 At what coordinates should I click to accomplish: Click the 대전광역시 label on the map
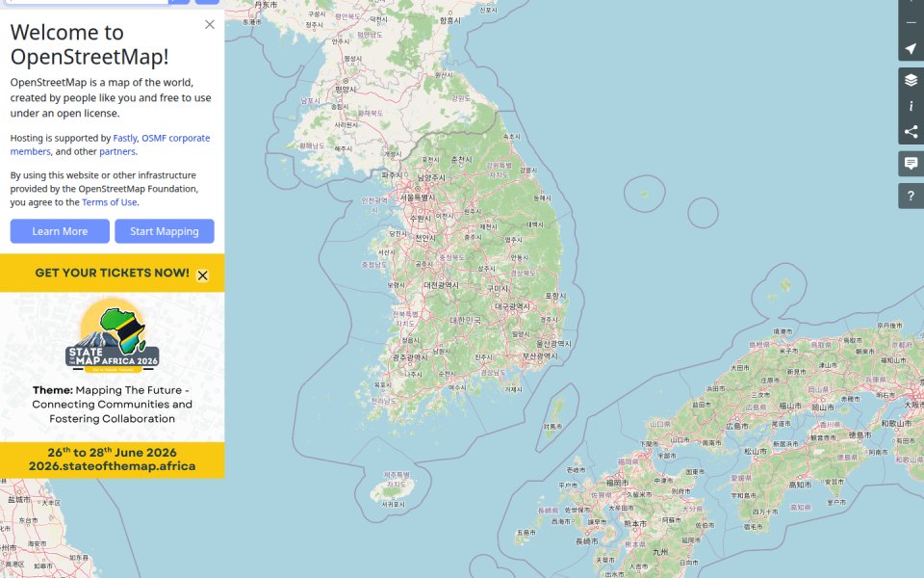[442, 285]
